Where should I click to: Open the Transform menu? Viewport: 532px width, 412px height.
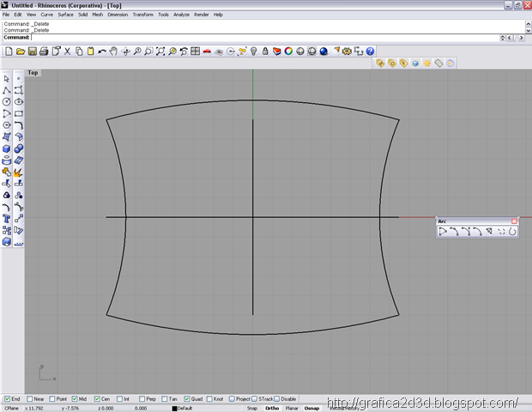142,15
